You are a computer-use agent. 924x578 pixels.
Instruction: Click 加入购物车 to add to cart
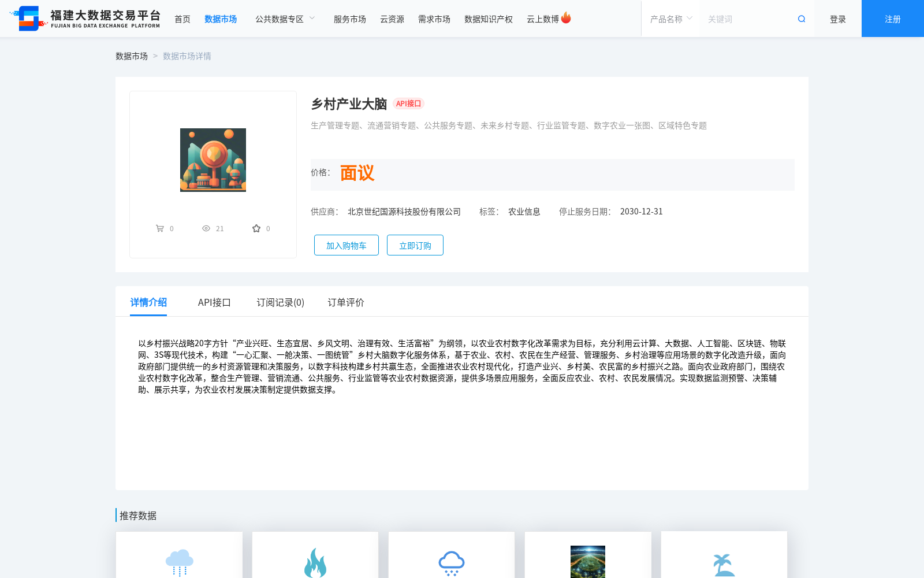(x=346, y=245)
